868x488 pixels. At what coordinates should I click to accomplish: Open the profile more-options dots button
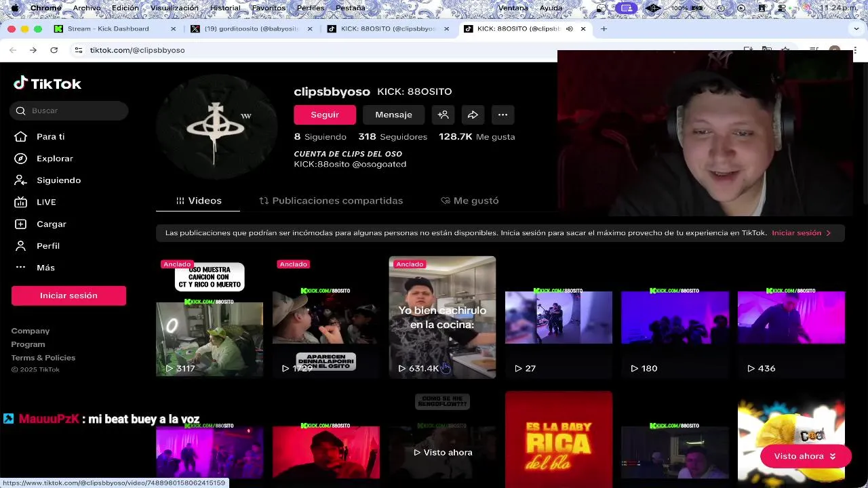(502, 115)
